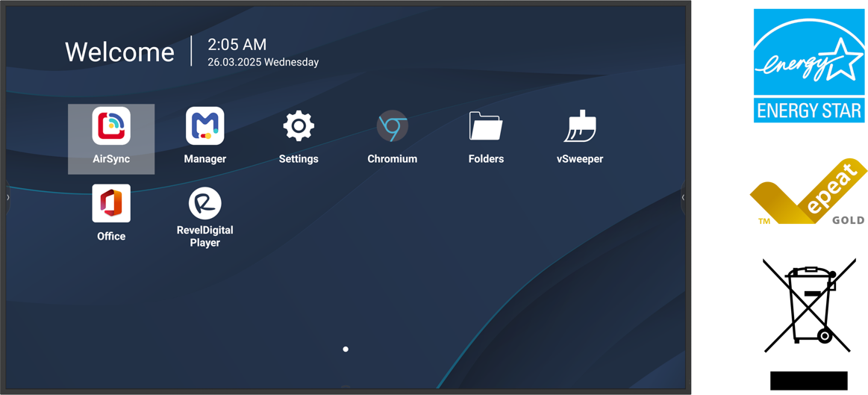Open the AirSync app
Viewport: 868px width, 395px height.
point(111,127)
